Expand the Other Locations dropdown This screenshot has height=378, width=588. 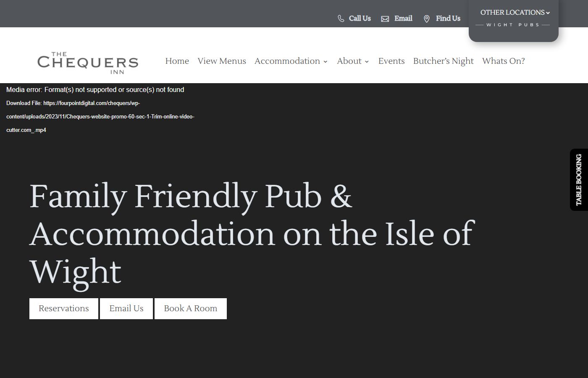(515, 13)
